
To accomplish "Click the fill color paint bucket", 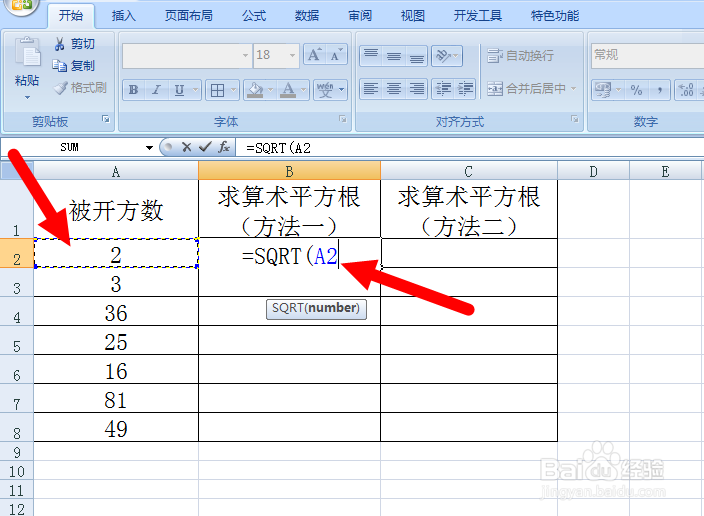I will click(x=255, y=90).
